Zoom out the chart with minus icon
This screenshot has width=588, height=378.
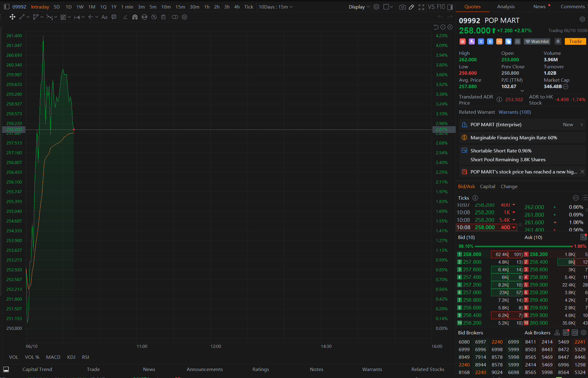coord(443,27)
